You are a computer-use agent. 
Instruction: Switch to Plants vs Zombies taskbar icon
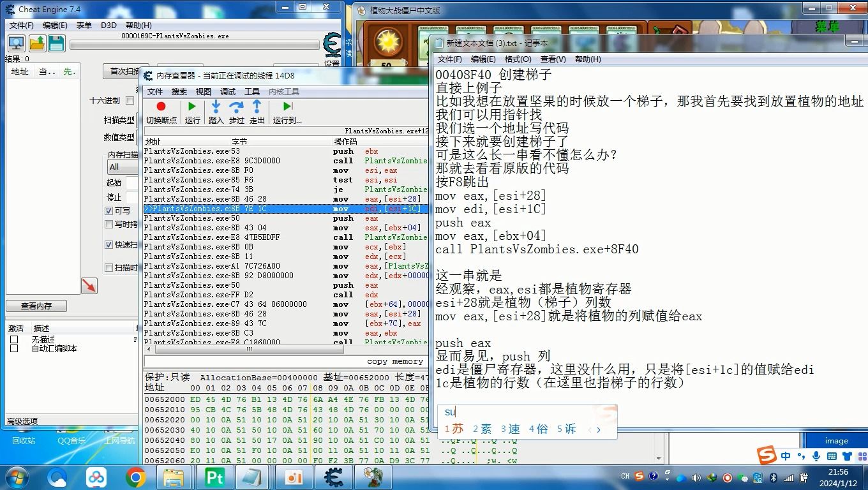click(373, 477)
